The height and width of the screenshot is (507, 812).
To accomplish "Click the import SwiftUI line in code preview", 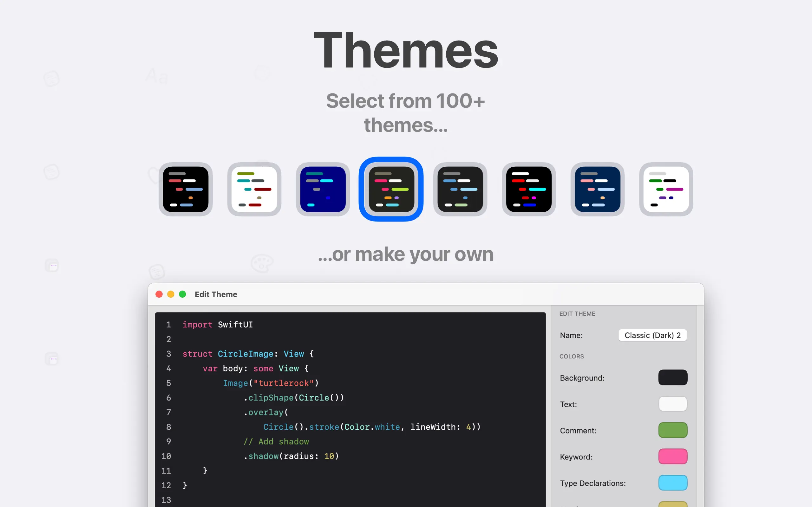I will [217, 324].
